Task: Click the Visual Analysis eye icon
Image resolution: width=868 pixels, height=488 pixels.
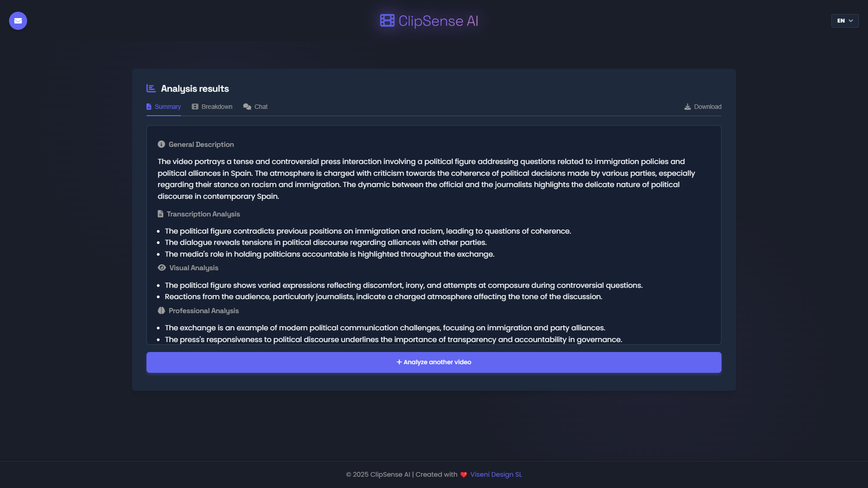Action: click(x=162, y=268)
